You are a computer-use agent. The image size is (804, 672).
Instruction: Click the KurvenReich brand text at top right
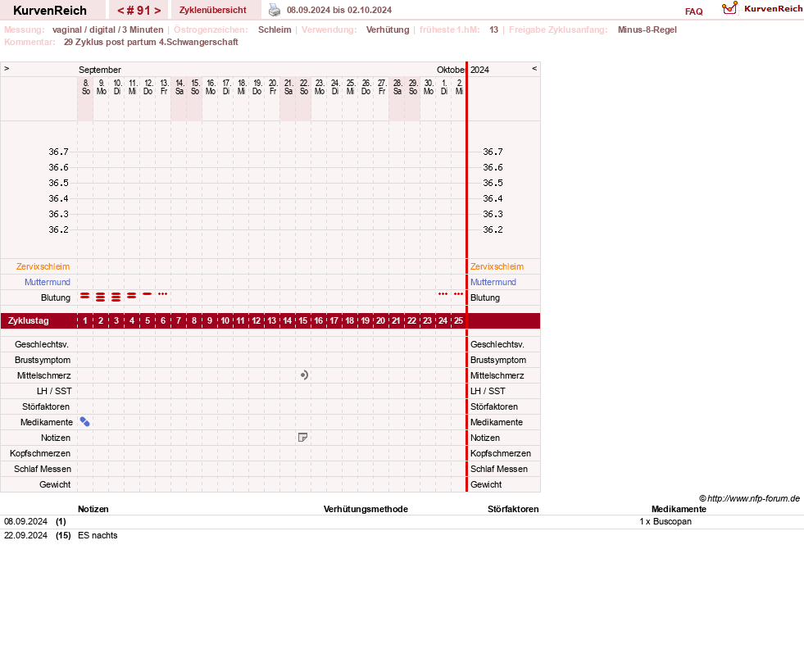(x=773, y=8)
